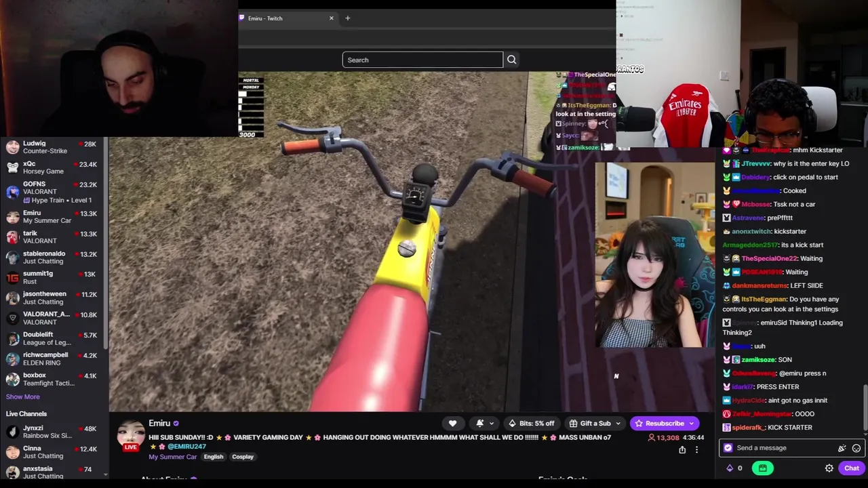Select the Emiru - Twitch tab
This screenshot has width=868, height=488.
pos(286,18)
